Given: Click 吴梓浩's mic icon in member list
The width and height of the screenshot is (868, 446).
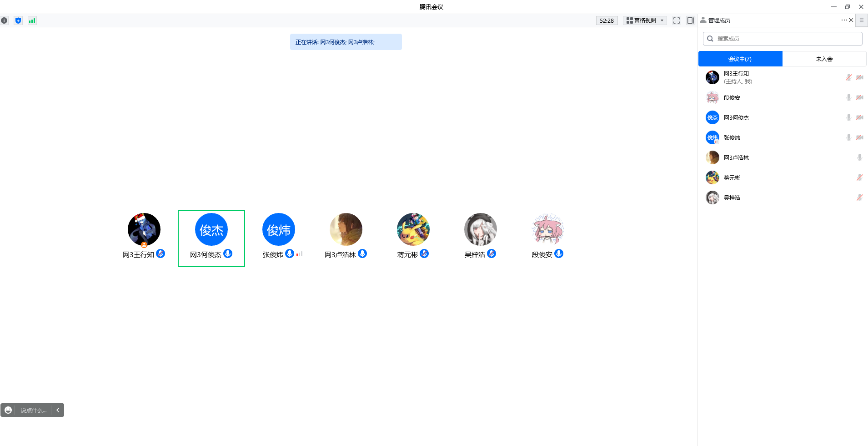Looking at the screenshot, I should point(860,198).
